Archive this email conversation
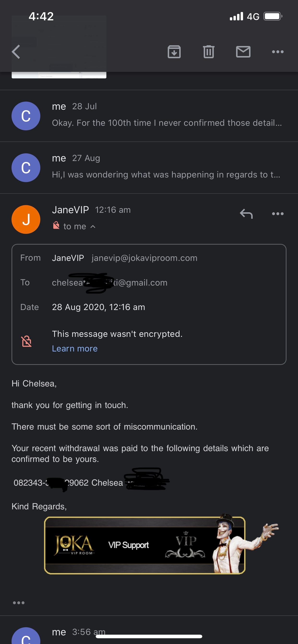298x644 pixels. point(174,52)
